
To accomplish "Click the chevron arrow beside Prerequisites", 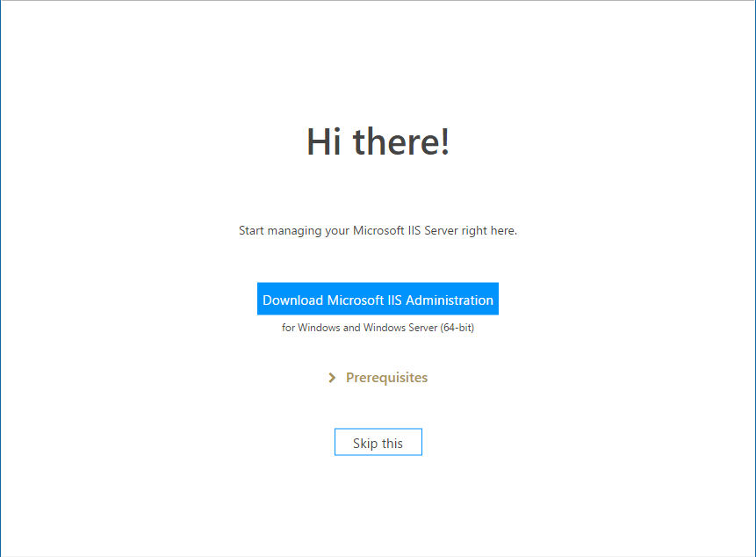I will pyautogui.click(x=332, y=378).
